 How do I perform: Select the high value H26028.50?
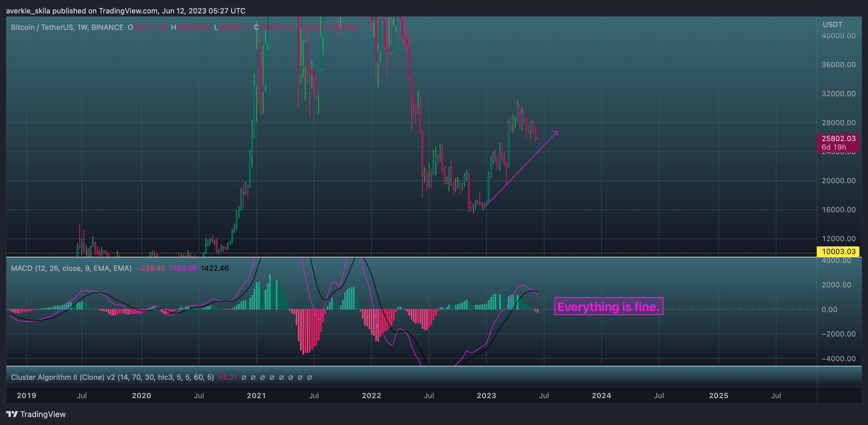pyautogui.click(x=190, y=27)
